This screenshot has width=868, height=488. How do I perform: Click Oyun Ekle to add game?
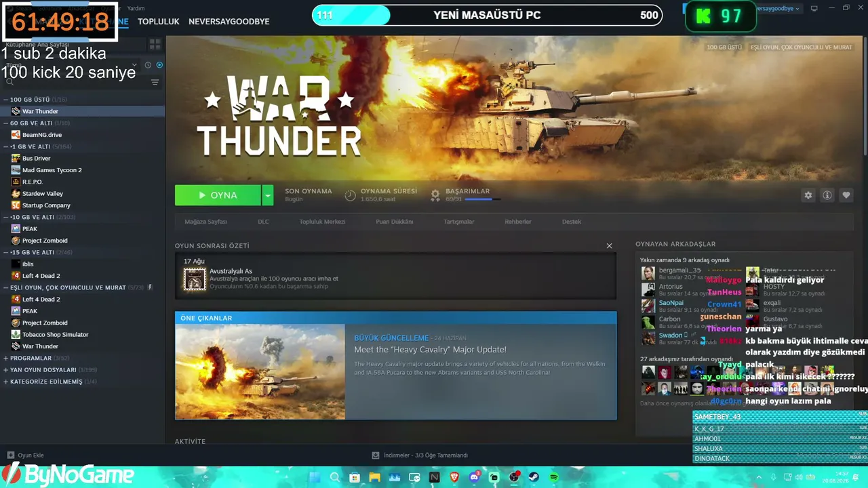[26, 455]
